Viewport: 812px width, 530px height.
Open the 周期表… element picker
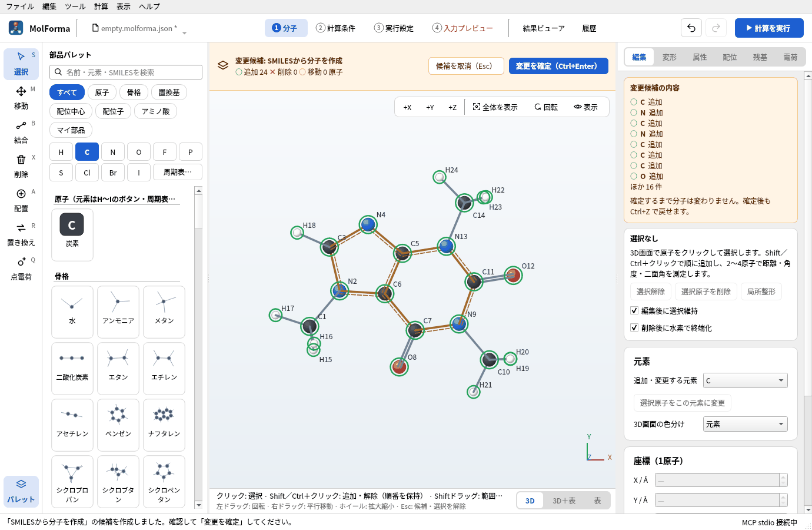coord(178,172)
